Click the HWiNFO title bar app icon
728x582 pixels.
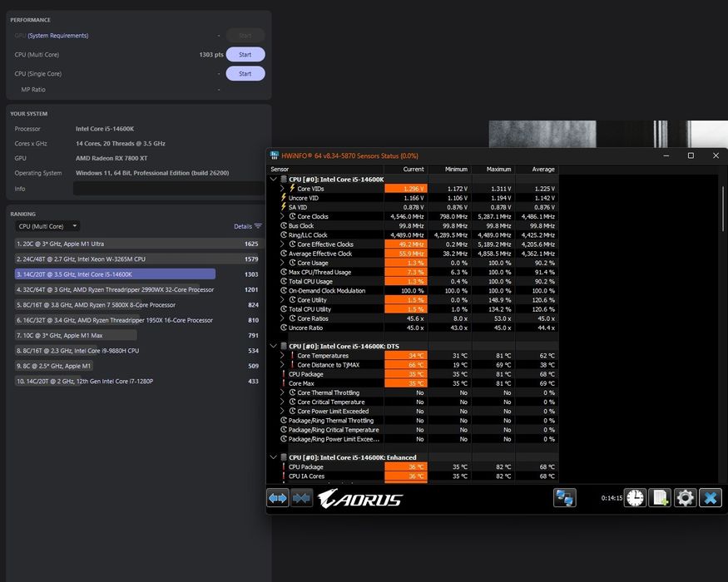click(275, 155)
